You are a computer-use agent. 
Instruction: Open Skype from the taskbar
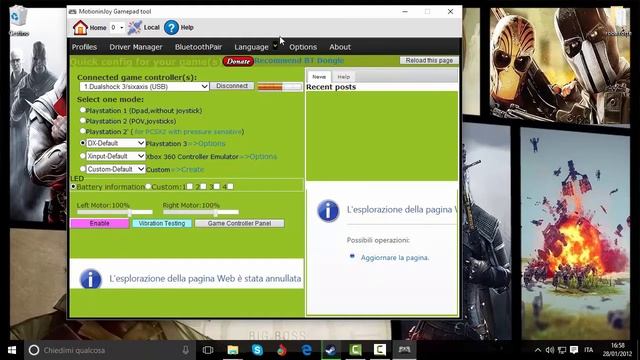257,350
